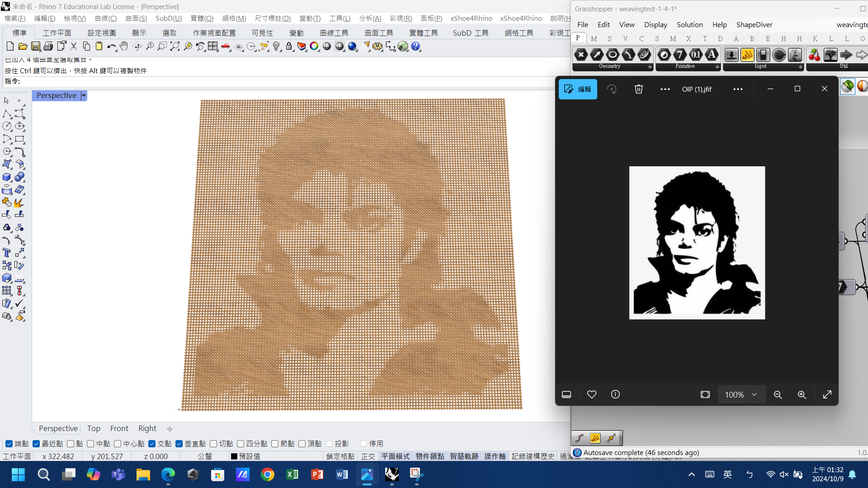
Task: Select the Grasshopper Vector parameter icon
Action: tap(597, 55)
